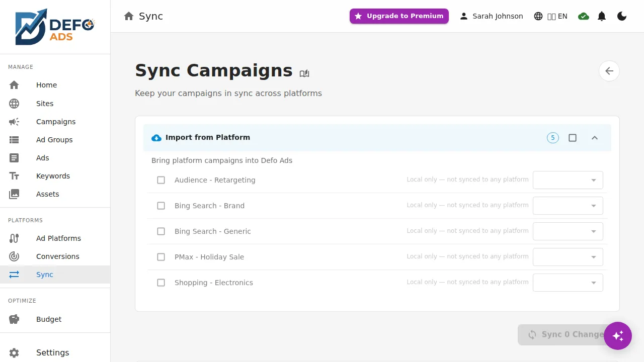644x362 pixels.
Task: Check Bing Search - Brand campaign
Action: point(161,206)
